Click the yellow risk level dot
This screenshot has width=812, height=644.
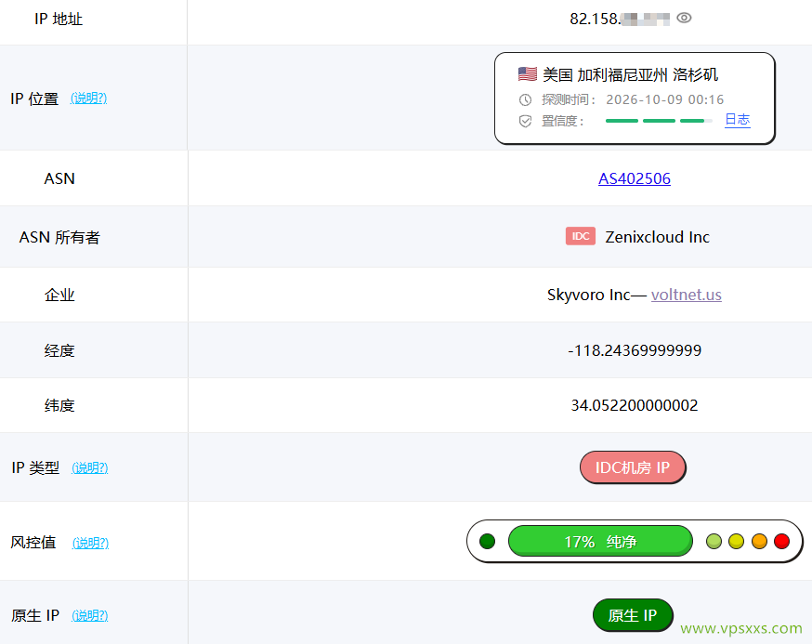[x=736, y=542]
